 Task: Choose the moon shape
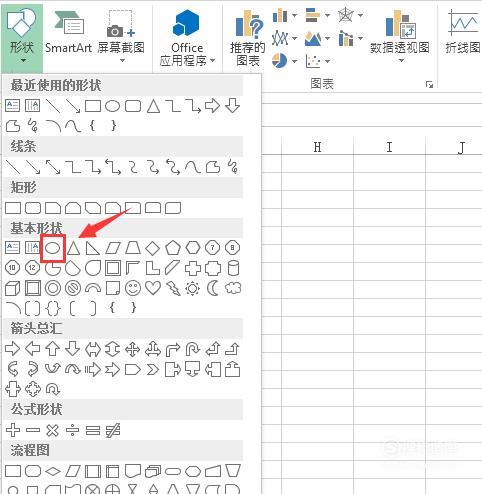coord(212,288)
